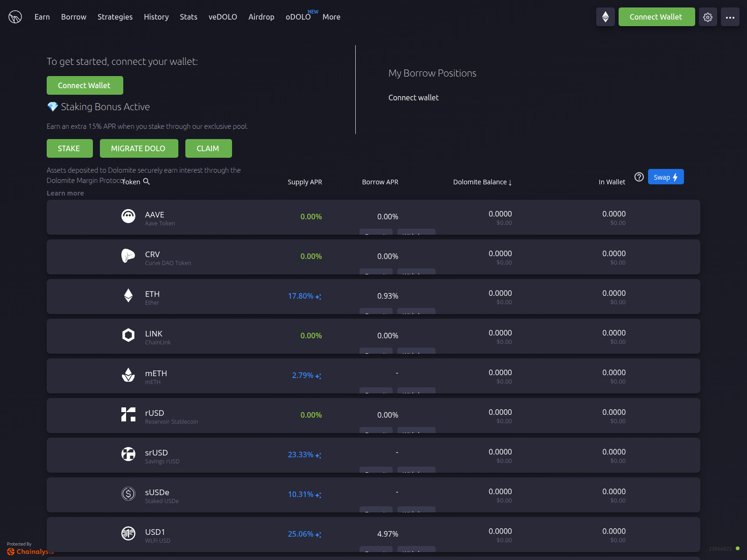Open the Stats tab

point(189,17)
